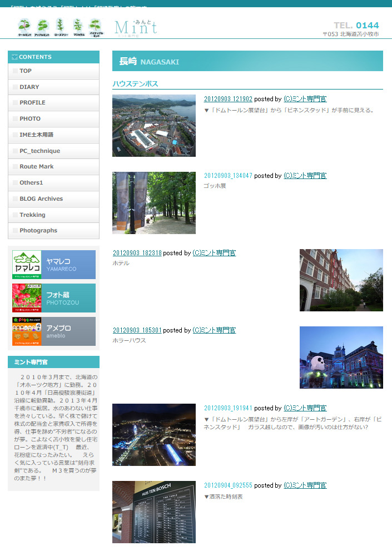Open the illuminated horror house photo

(341, 357)
